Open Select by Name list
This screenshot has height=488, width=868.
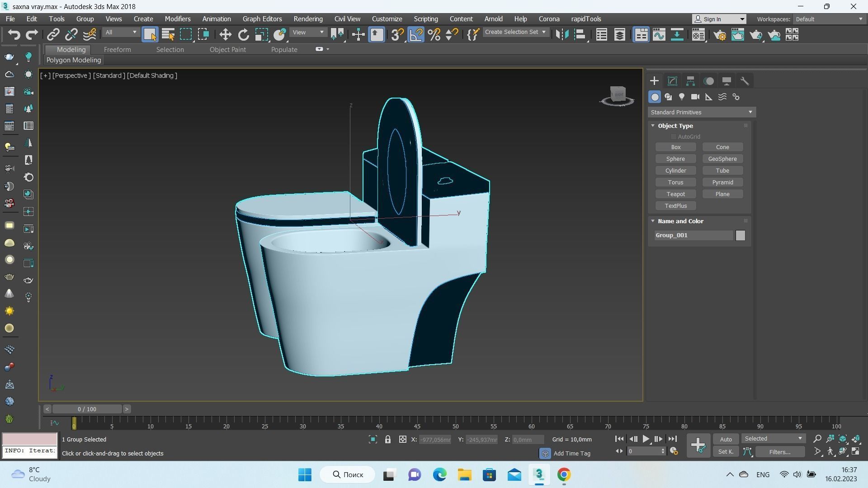[x=168, y=35]
